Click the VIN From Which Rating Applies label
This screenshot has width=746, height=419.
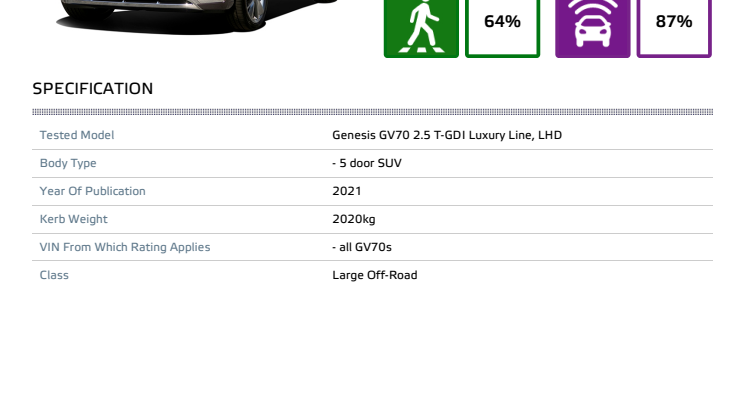[125, 247]
